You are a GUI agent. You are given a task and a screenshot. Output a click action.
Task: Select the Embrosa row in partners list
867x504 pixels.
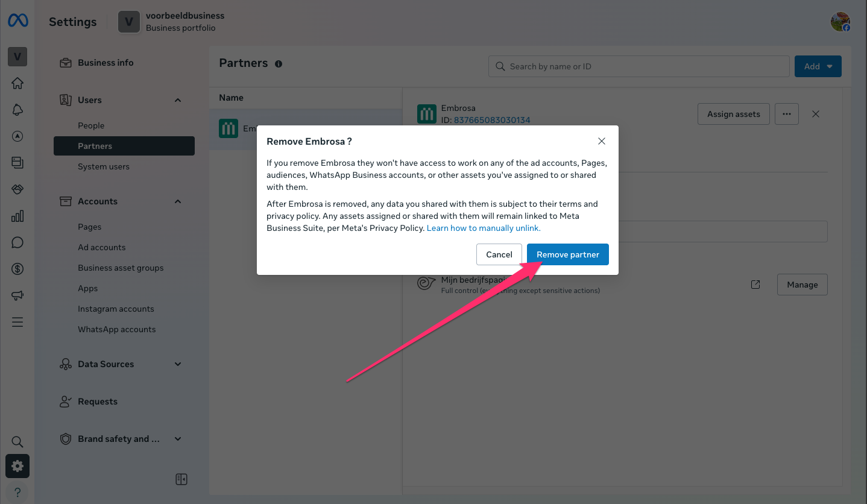coord(306,129)
